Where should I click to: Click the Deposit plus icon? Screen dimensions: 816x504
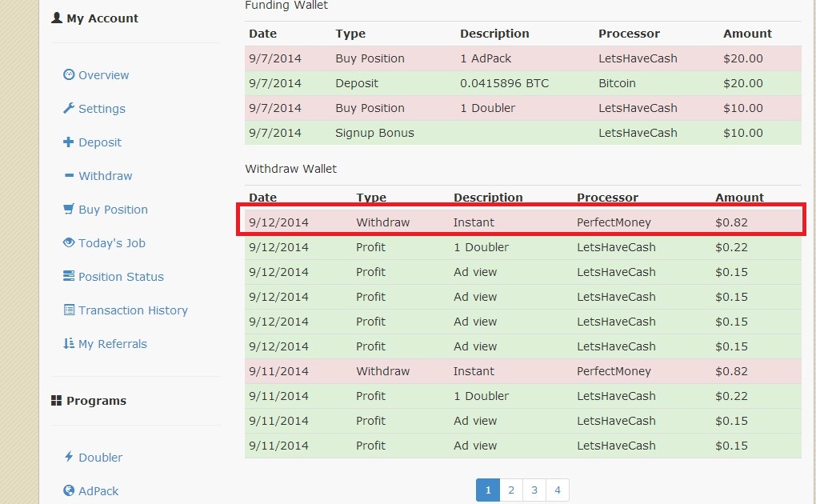[69, 142]
